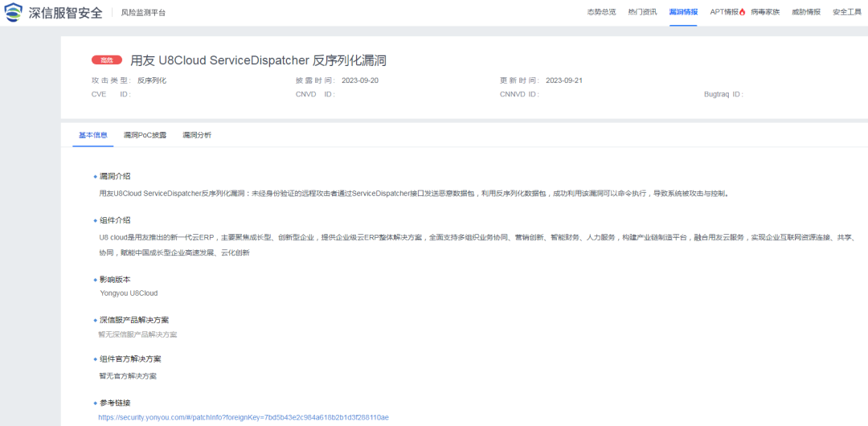868x426 pixels.
Task: Click the Sangfor shield logo icon
Action: point(14,11)
